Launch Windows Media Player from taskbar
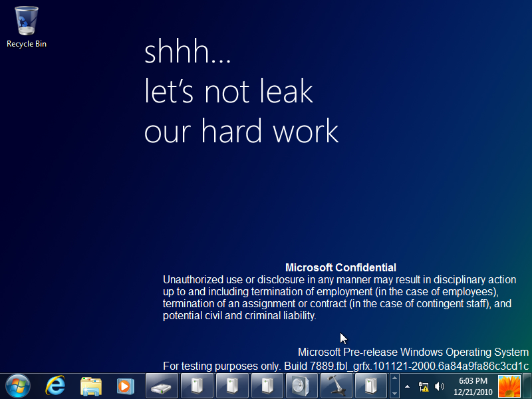The width and height of the screenshot is (532, 399). [x=126, y=386]
